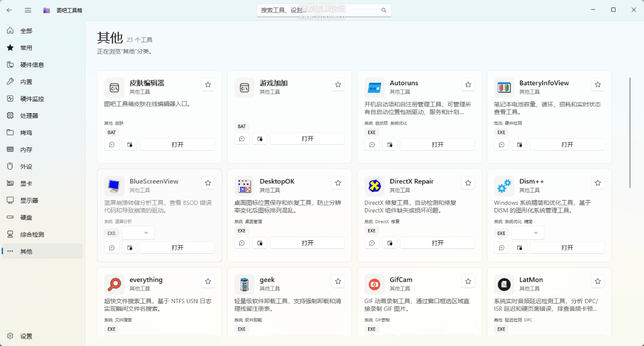Click the BatteryInfoView battery icon
Image resolution: width=644 pixels, height=346 pixels.
tap(504, 87)
